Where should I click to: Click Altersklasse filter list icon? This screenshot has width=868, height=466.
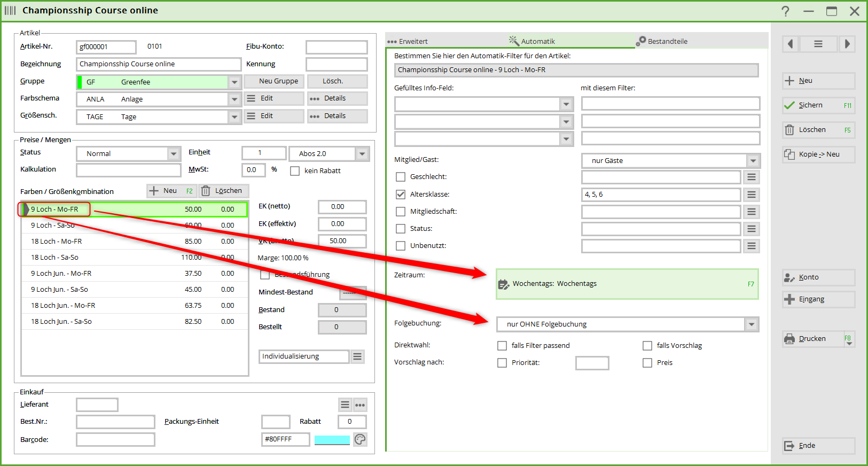click(752, 195)
